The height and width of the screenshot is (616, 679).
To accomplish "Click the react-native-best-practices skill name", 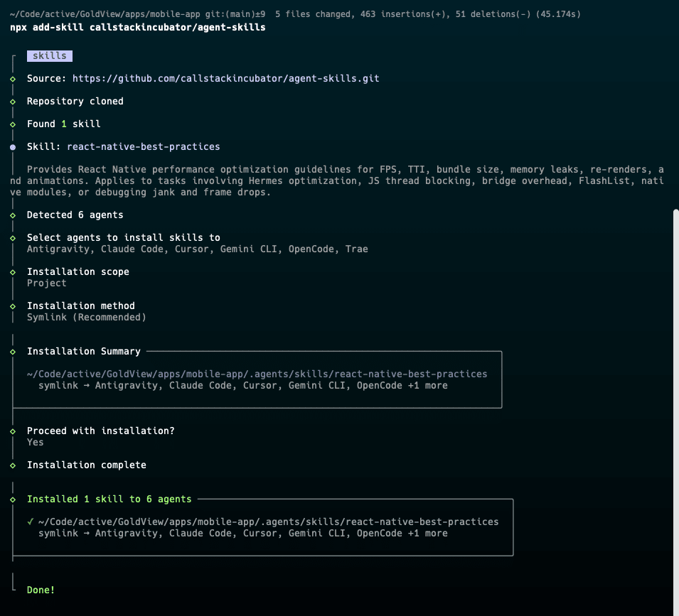I will (143, 147).
